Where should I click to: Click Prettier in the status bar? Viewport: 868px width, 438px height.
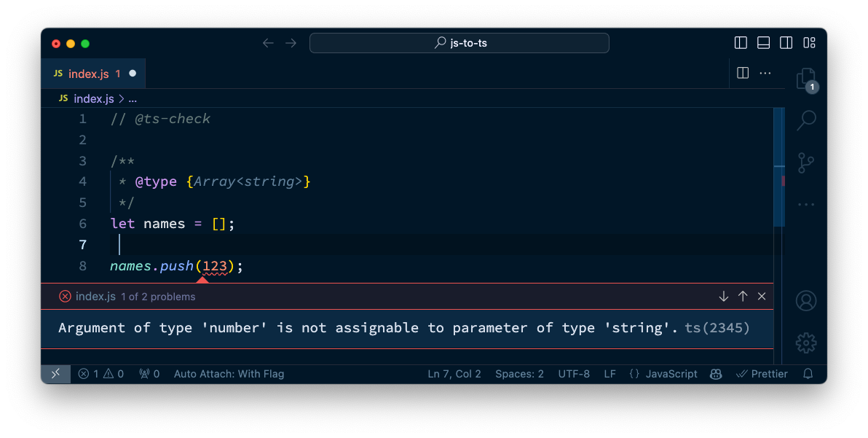762,374
